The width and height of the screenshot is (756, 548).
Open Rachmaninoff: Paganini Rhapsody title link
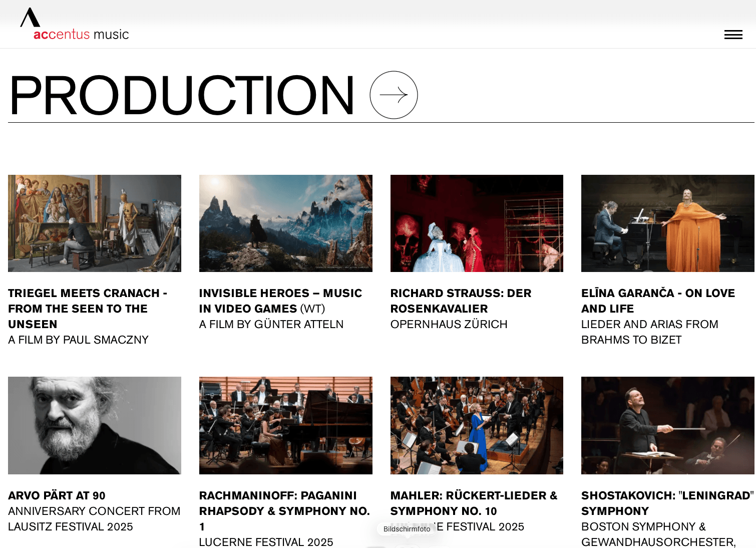(x=284, y=511)
